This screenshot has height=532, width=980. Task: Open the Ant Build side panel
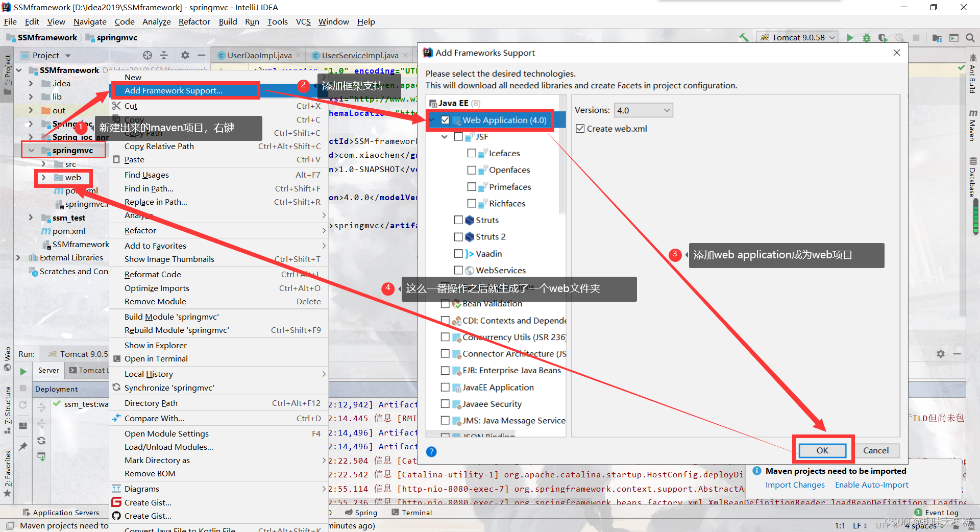point(972,75)
